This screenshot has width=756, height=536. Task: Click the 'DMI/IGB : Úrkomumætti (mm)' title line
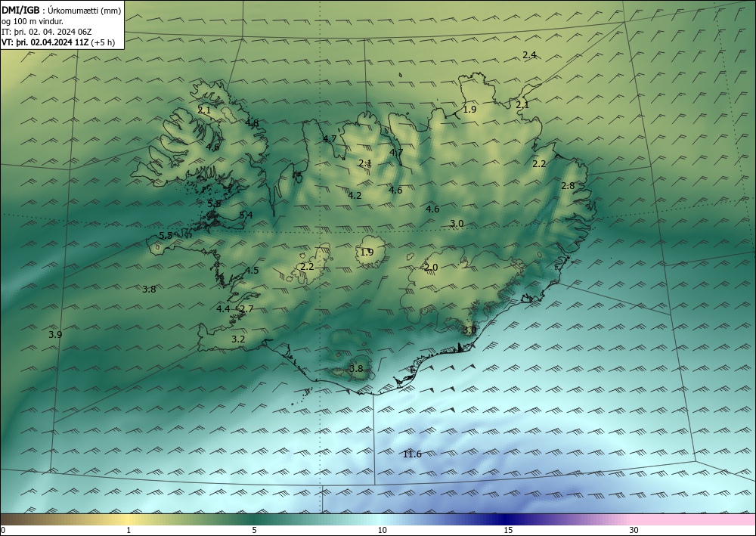coord(61,11)
